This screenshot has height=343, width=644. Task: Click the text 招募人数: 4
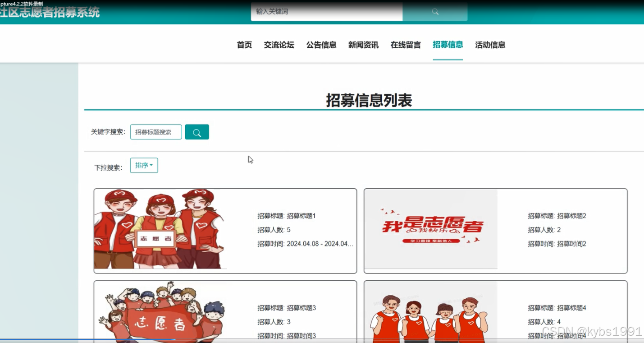click(x=544, y=322)
